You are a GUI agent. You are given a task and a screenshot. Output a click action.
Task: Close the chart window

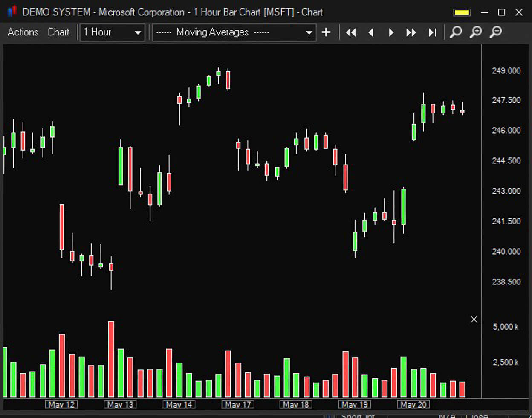(x=519, y=12)
